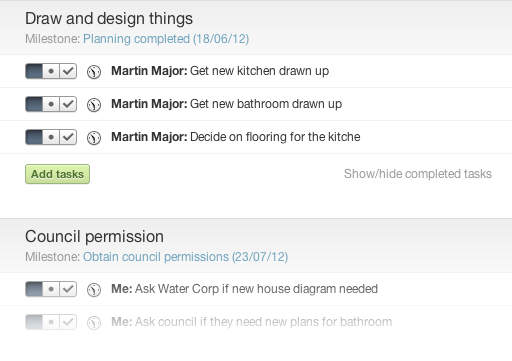This screenshot has width=512, height=361.
Task: Open the 'Council permission' task list heading
Action: tap(95, 237)
